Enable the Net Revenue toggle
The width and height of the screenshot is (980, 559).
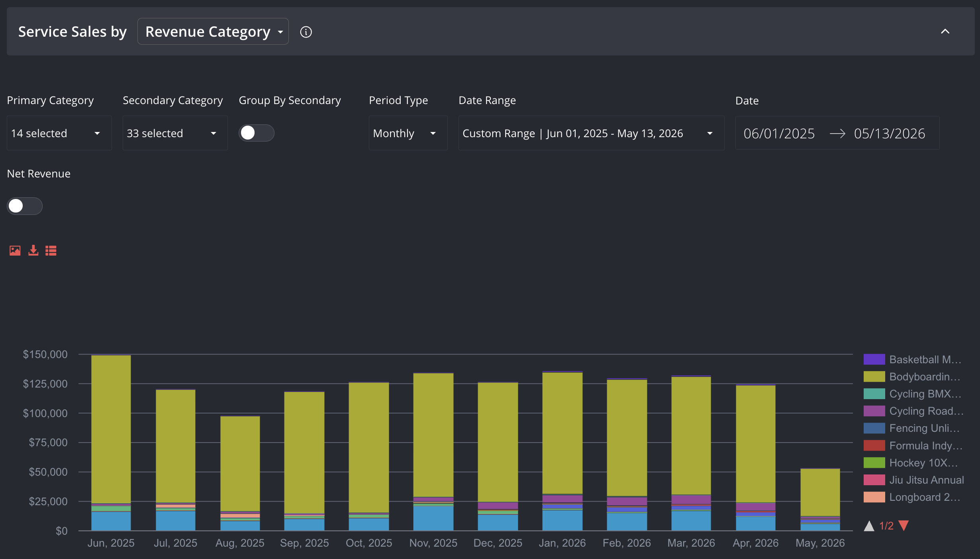pyautogui.click(x=25, y=206)
